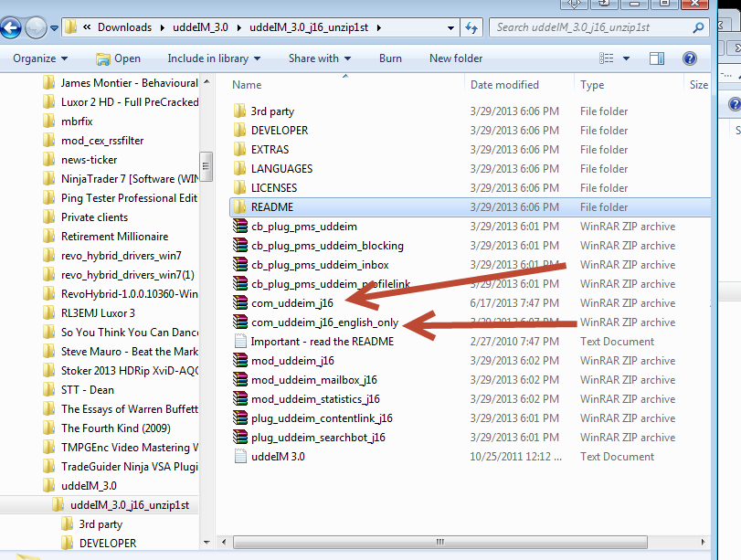
Task: Click the Back navigation arrow button
Action: [x=10, y=27]
